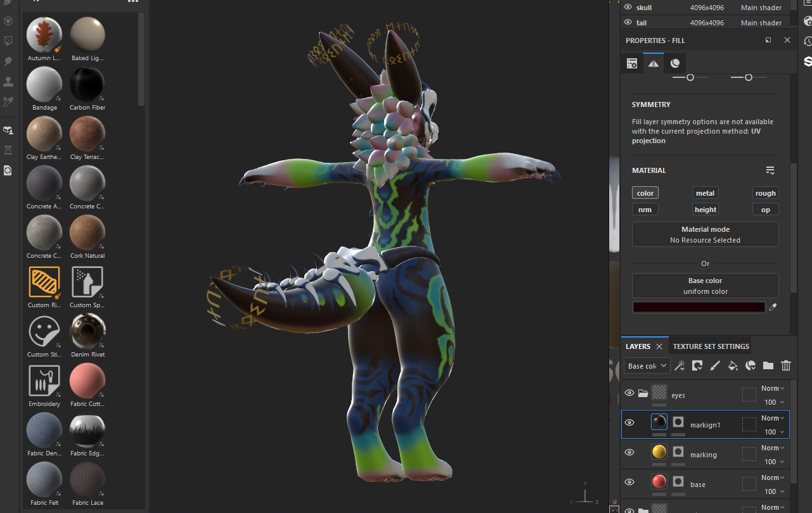
Task: Add an effect with the magic wand icon
Action: (x=680, y=365)
